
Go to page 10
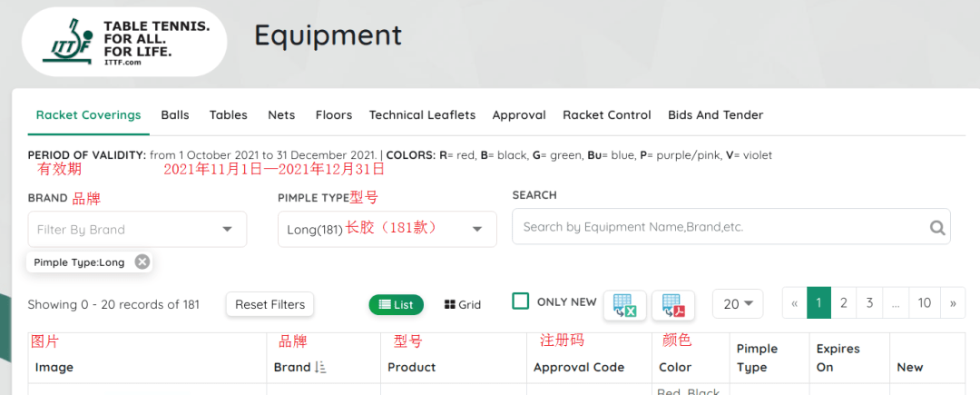coord(924,303)
